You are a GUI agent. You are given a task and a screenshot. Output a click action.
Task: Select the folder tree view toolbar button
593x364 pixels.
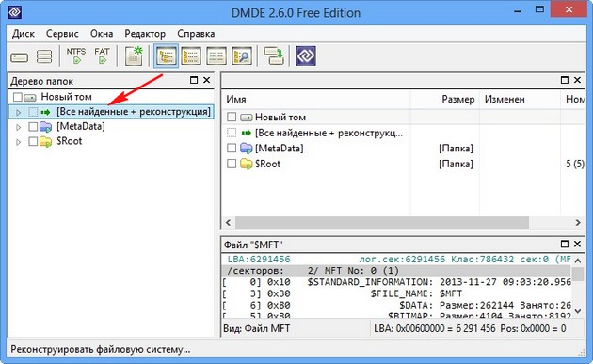166,55
